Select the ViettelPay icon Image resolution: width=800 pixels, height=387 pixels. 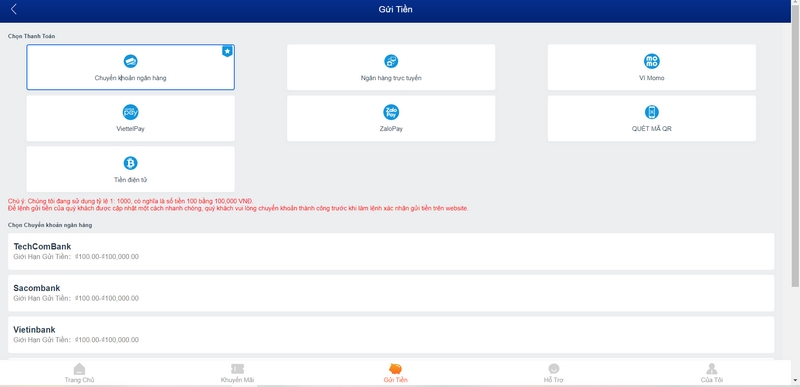click(x=131, y=112)
